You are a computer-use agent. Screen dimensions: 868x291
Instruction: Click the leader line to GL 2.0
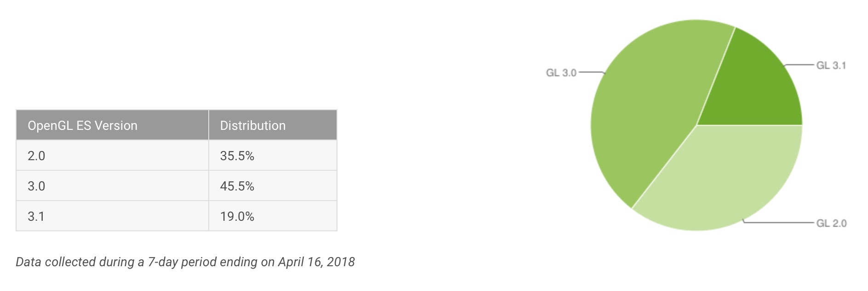coord(779,223)
